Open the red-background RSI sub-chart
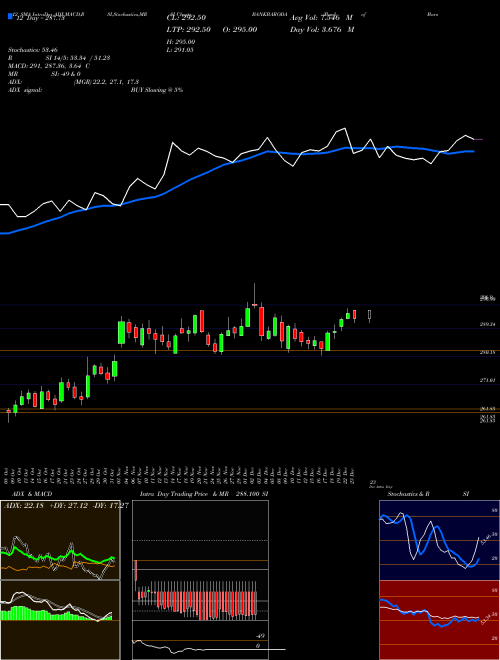 (x=439, y=620)
